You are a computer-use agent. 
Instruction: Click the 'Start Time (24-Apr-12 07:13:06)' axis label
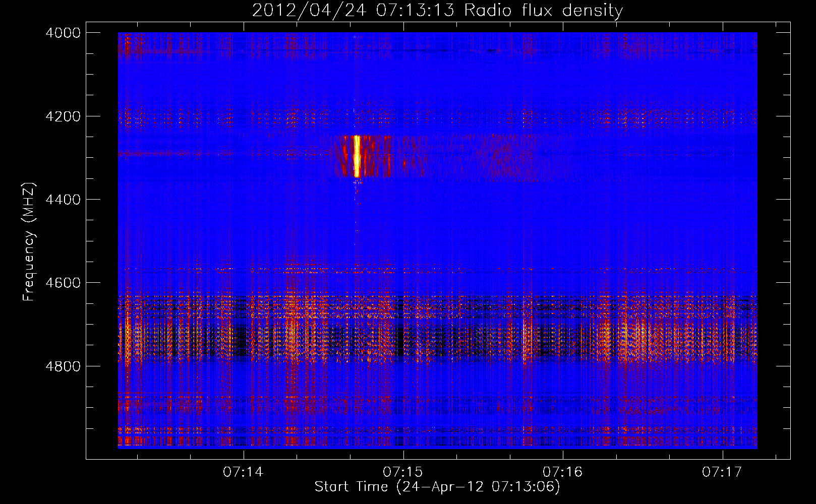tap(437, 487)
